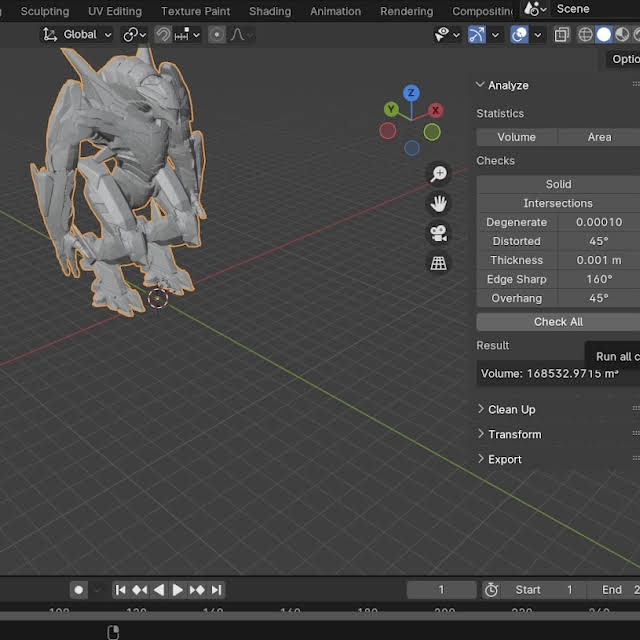640x640 pixels.
Task: Click the scene browse icon
Action: tap(535, 9)
